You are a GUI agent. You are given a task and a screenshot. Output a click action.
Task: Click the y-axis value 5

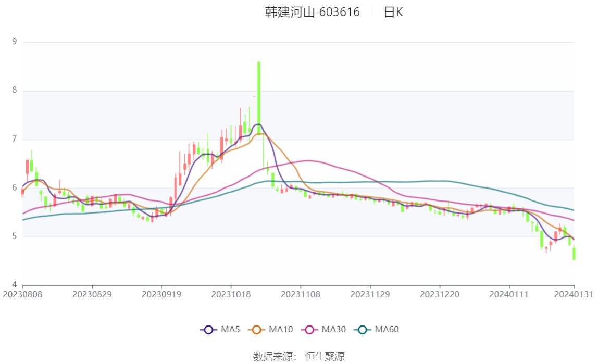[15, 236]
